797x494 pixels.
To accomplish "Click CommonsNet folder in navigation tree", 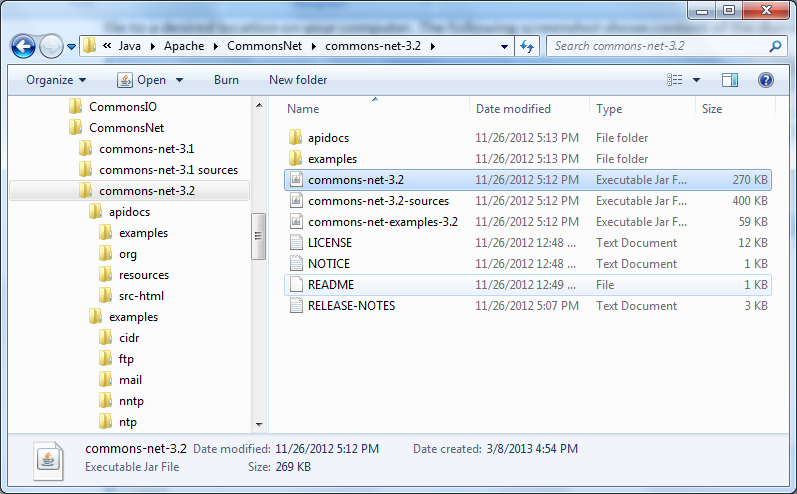I will pyautogui.click(x=116, y=128).
